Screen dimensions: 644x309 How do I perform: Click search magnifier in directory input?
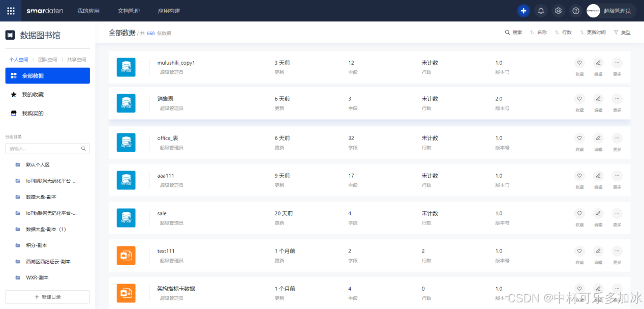point(83,149)
